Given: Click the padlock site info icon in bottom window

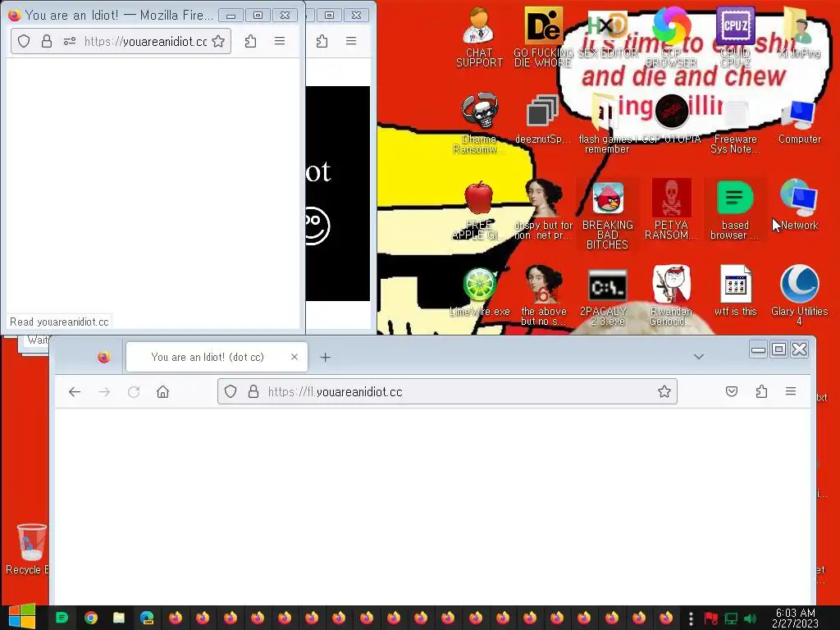Looking at the screenshot, I should (253, 391).
